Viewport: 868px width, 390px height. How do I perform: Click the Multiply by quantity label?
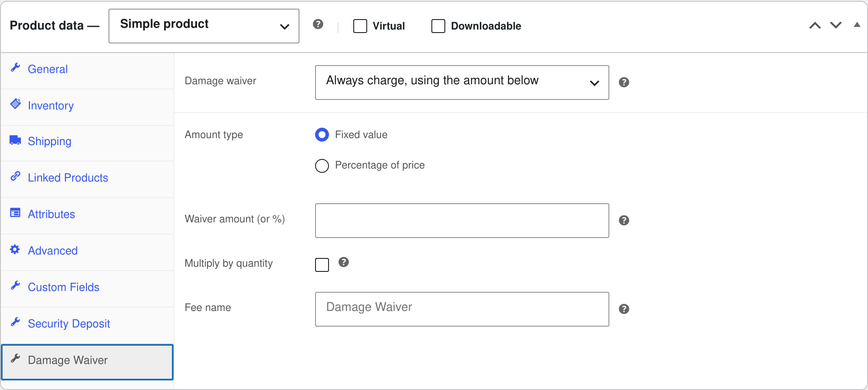click(229, 263)
